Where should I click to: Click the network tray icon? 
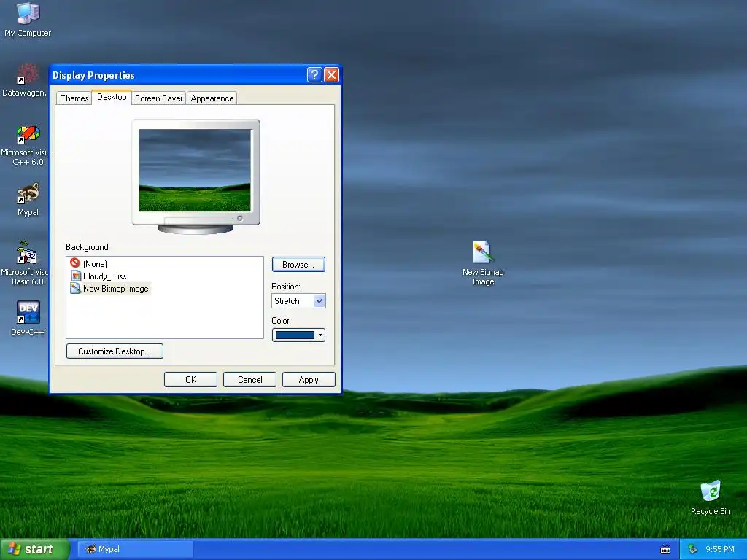[692, 549]
